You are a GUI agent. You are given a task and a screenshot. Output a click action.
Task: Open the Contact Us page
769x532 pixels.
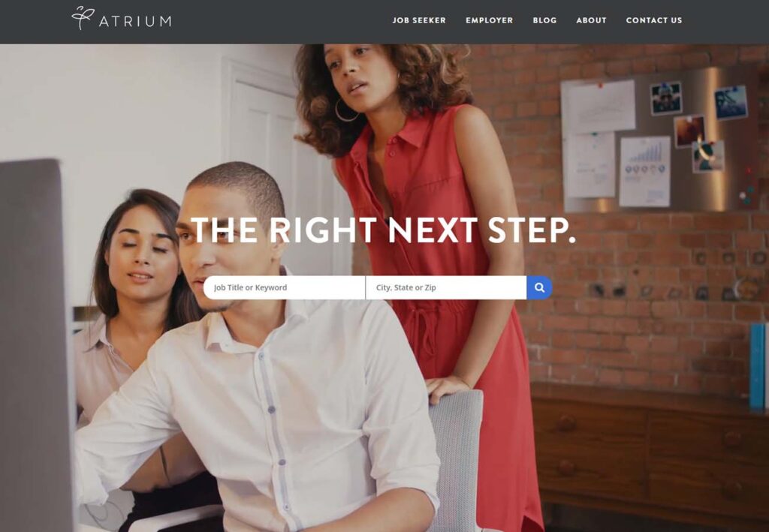[x=654, y=20]
